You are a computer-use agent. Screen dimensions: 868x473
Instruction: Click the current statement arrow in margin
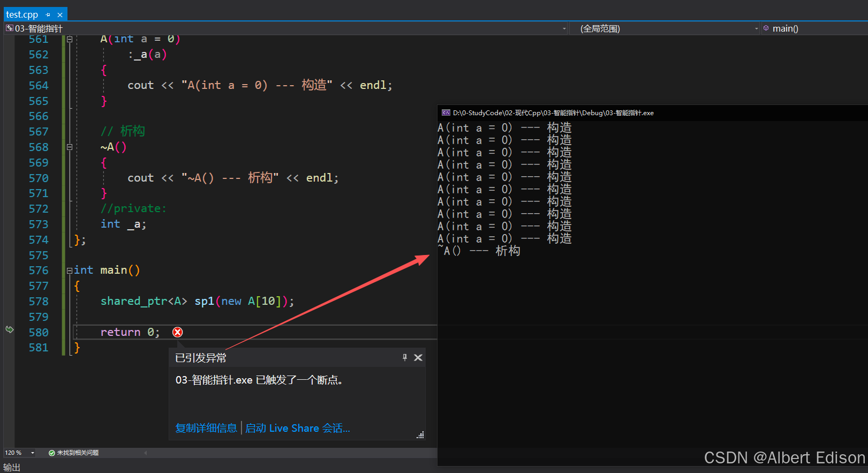pyautogui.click(x=10, y=329)
